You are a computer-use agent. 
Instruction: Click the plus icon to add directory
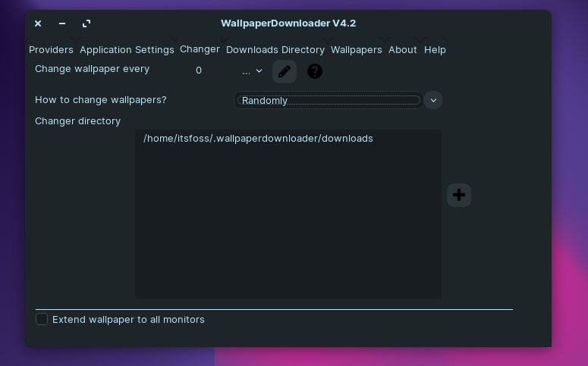(x=458, y=195)
